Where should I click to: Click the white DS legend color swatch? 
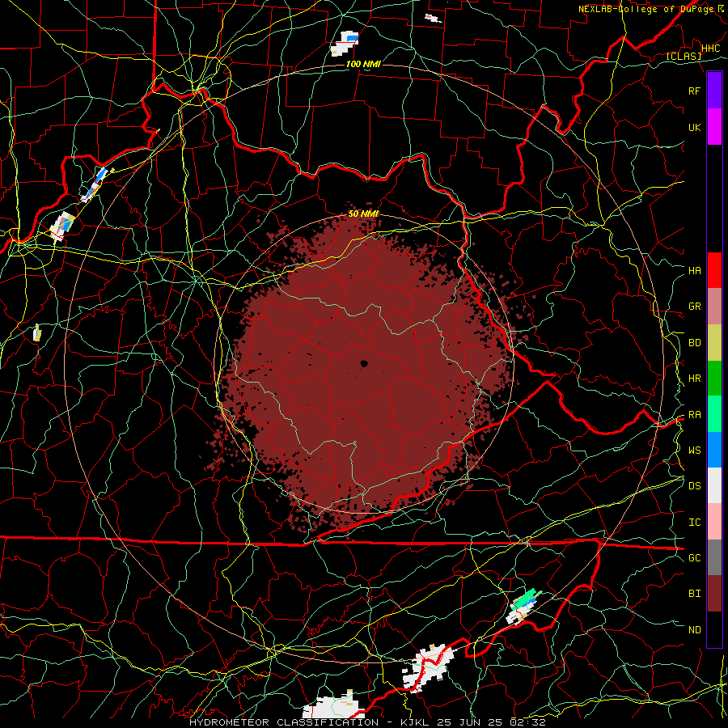[714, 485]
